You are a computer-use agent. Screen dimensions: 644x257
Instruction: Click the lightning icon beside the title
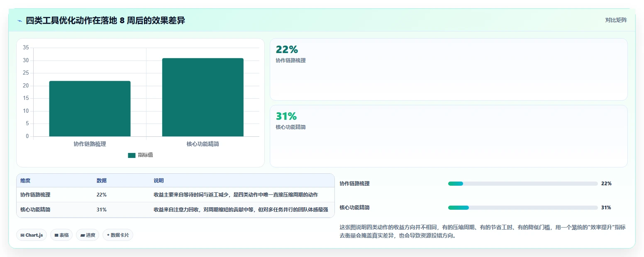[20, 21]
